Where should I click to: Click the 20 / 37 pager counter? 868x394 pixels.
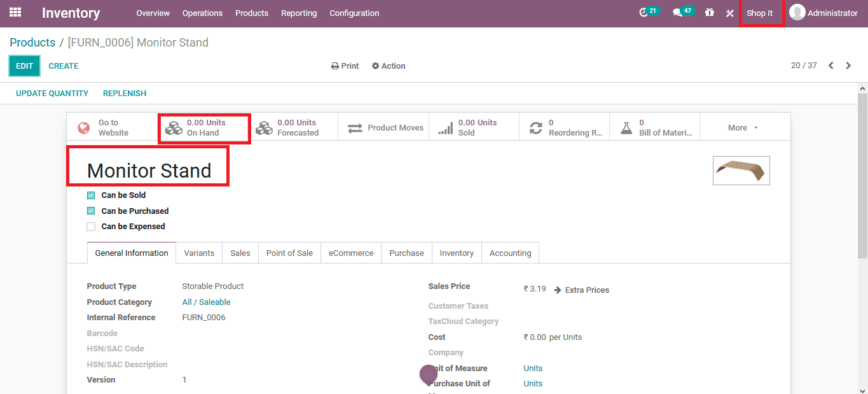click(x=804, y=66)
